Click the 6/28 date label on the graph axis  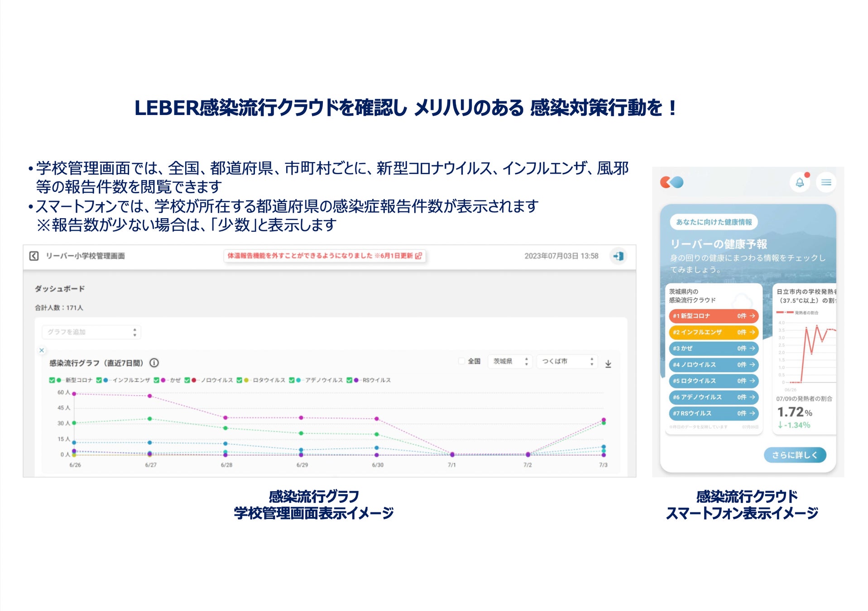[226, 465]
